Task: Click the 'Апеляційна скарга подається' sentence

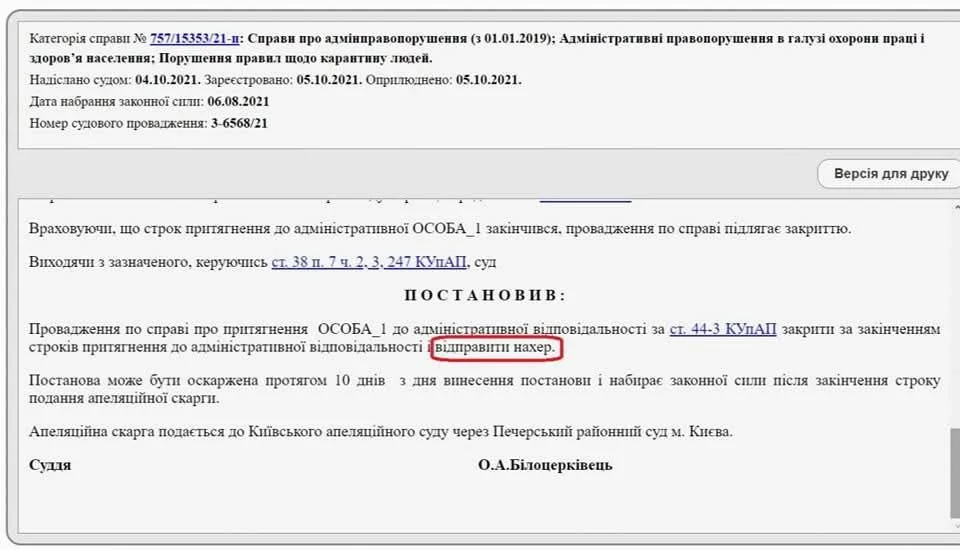Action: tap(380, 432)
